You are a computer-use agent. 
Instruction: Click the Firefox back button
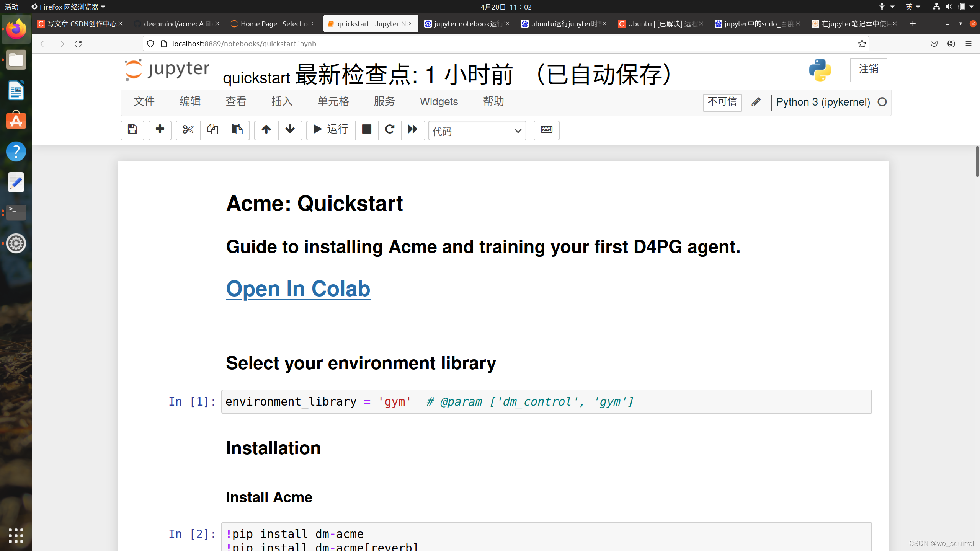point(44,44)
